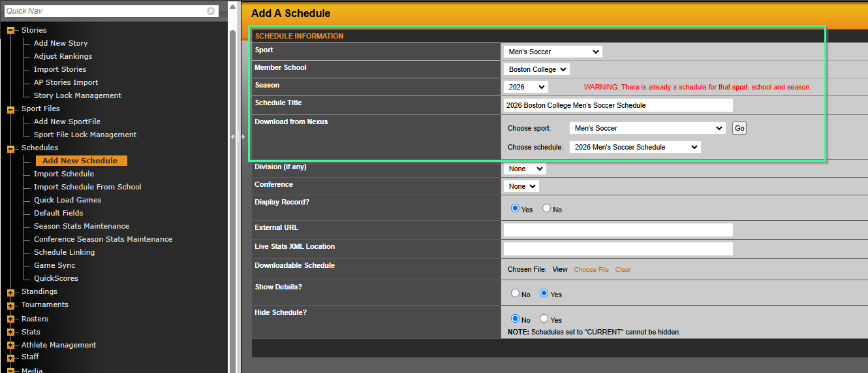Click the Standings section label
This screenshot has height=373, width=868.
(39, 291)
